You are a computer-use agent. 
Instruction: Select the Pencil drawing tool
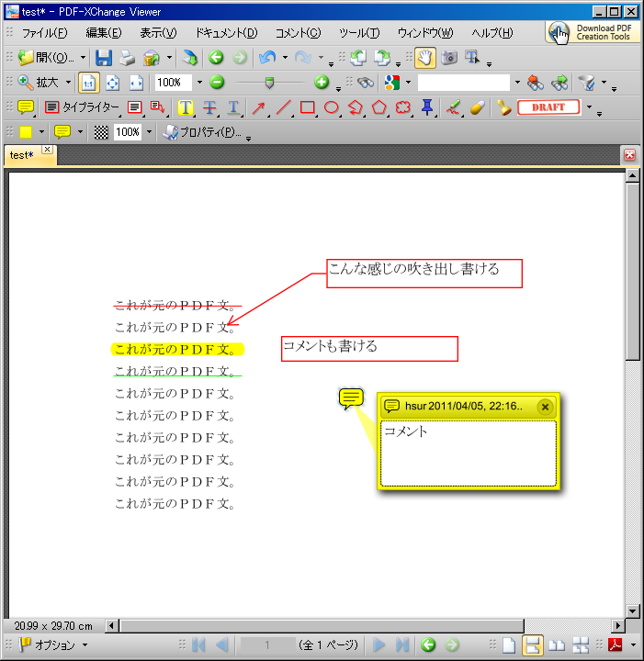click(453, 107)
